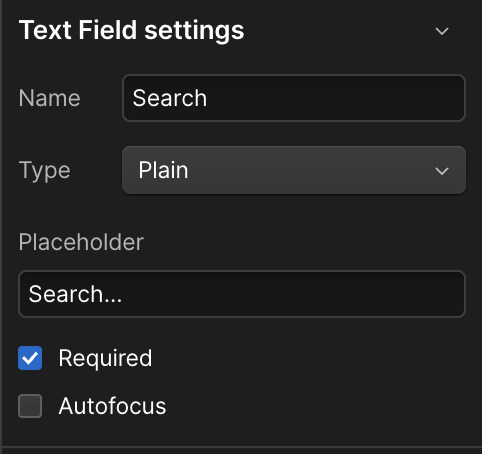Image resolution: width=482 pixels, height=454 pixels.
Task: Click the divider line below Autofocus
Action: point(242,447)
